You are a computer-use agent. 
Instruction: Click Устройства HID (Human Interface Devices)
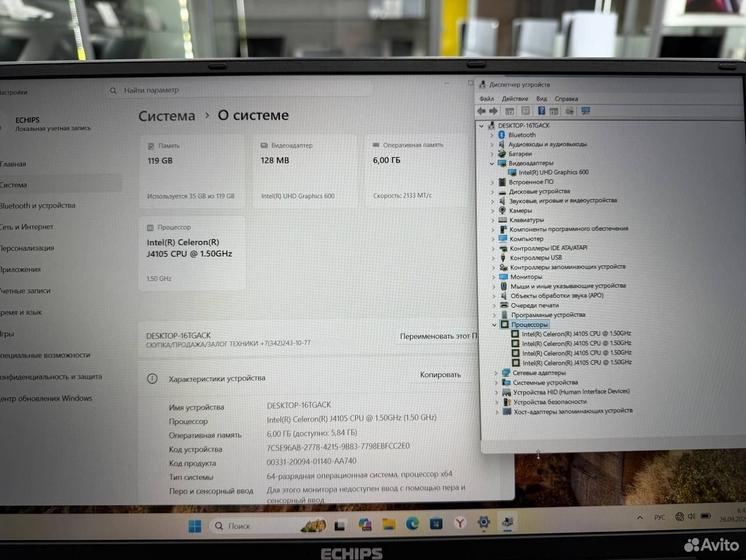click(x=571, y=392)
